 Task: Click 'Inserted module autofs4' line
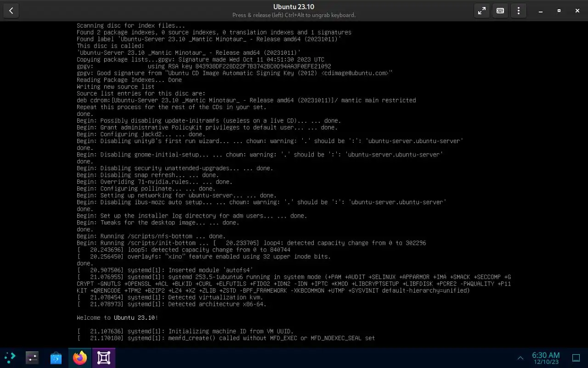[165, 270]
